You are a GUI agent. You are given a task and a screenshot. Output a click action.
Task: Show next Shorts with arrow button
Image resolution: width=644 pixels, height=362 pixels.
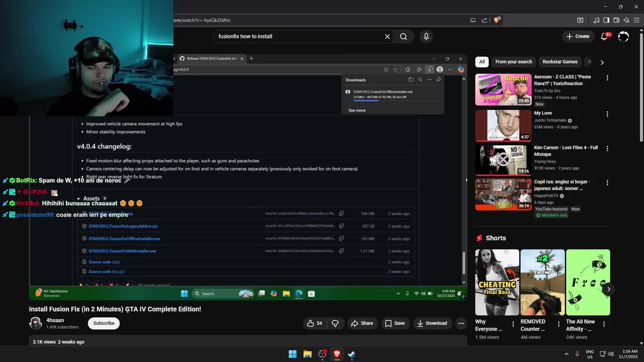608,289
